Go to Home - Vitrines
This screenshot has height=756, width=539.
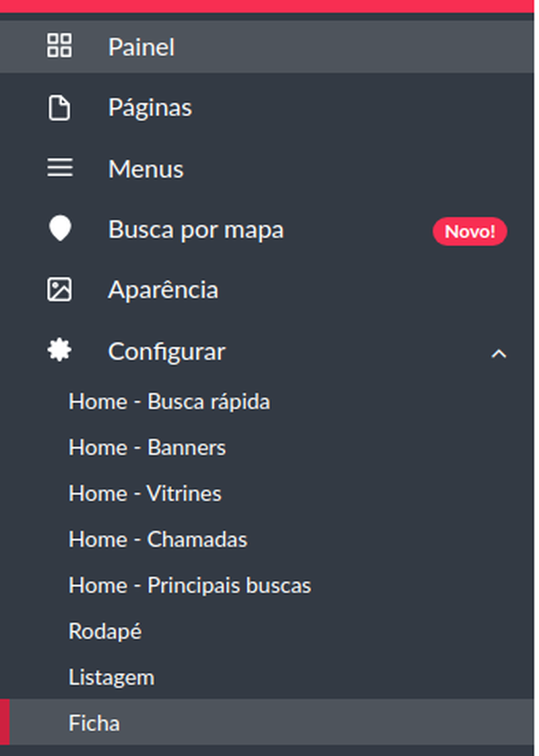(145, 494)
